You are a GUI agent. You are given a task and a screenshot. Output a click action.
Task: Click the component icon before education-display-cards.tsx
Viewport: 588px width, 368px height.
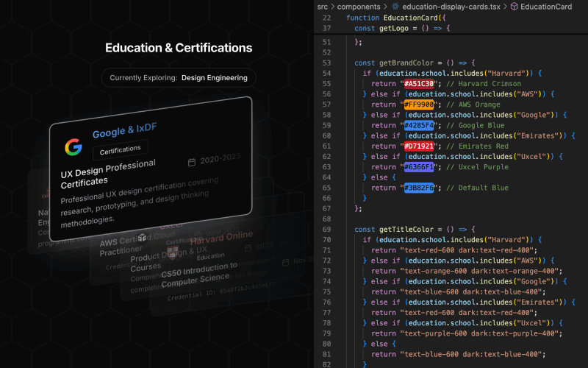tap(395, 7)
